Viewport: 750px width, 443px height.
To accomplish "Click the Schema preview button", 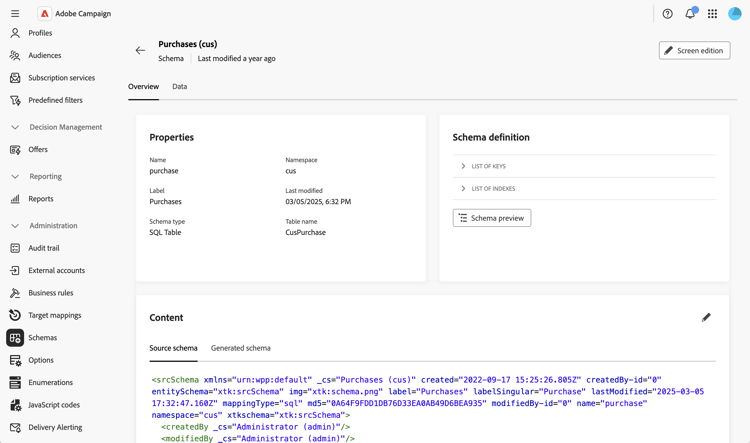I will point(491,218).
